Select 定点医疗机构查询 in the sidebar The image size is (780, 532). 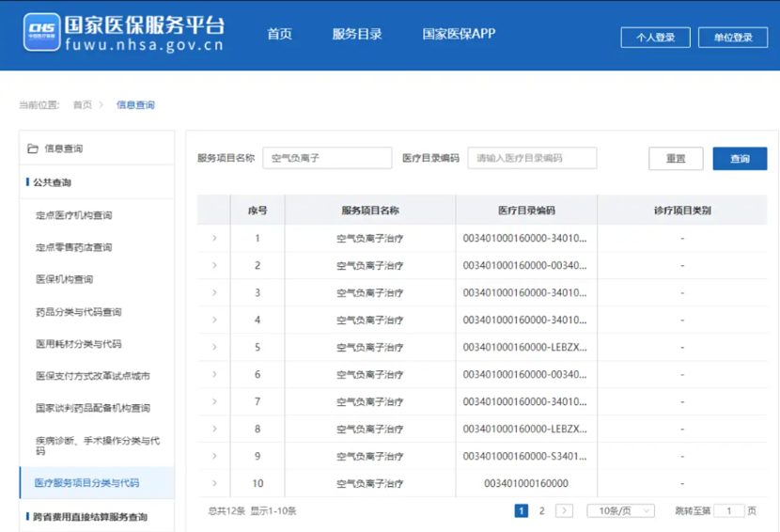[74, 215]
